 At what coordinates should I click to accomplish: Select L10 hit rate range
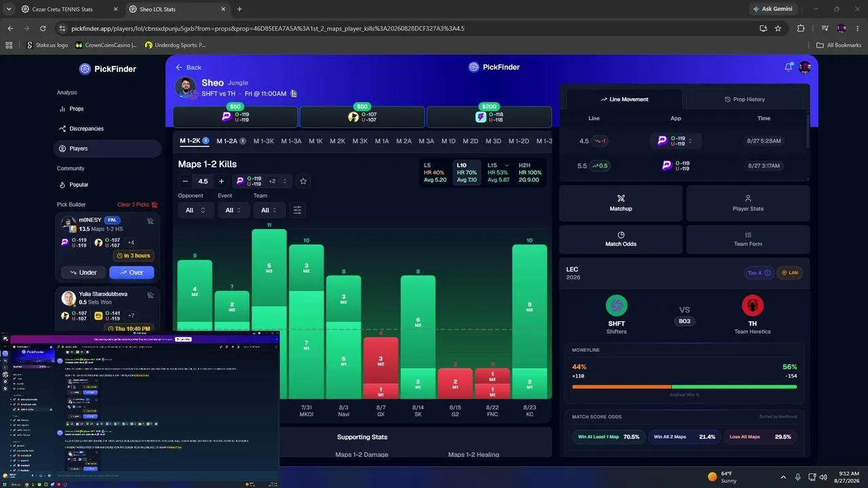pos(467,173)
